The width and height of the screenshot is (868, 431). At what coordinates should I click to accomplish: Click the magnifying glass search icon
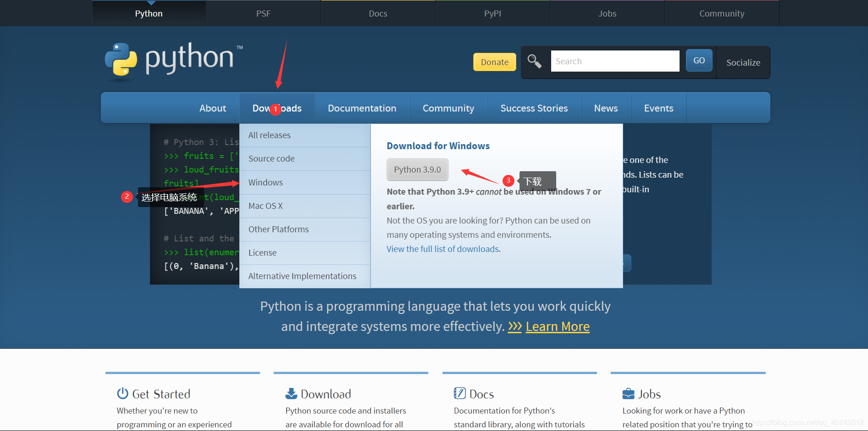pyautogui.click(x=534, y=61)
